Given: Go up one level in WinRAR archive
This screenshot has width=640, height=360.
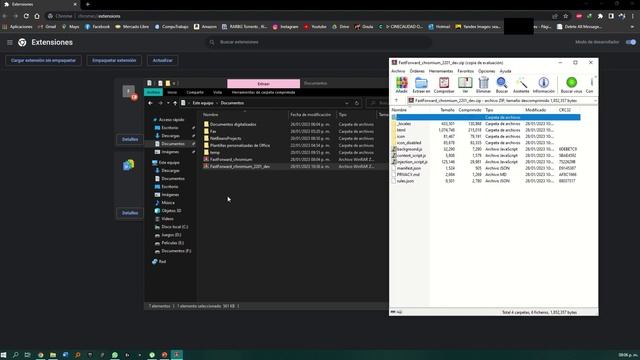Looking at the screenshot, I should (396, 100).
